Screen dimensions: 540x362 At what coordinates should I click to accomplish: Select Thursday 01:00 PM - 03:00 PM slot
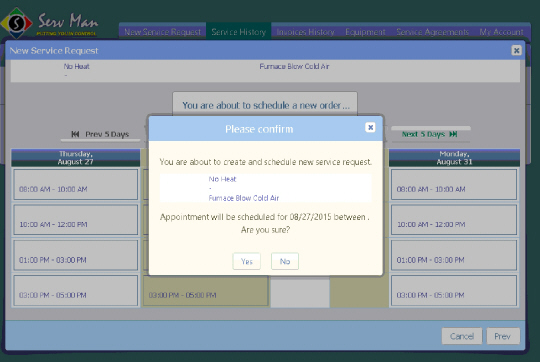[x=75, y=255]
